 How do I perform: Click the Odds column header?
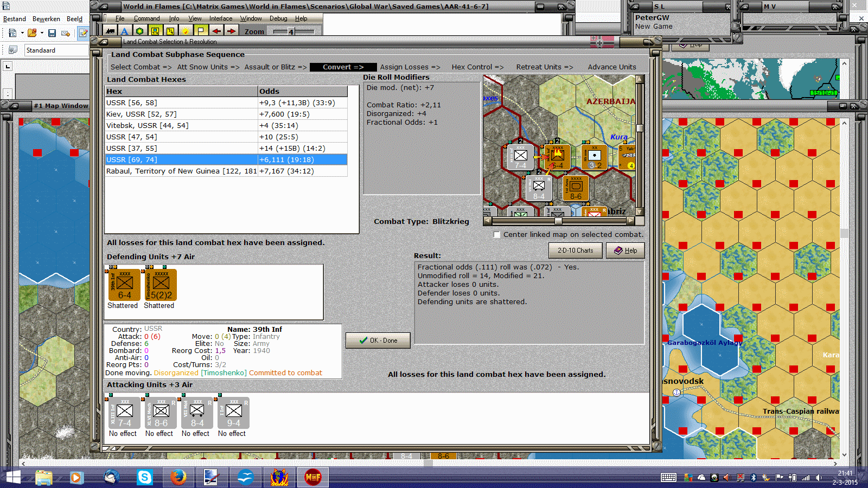point(303,91)
